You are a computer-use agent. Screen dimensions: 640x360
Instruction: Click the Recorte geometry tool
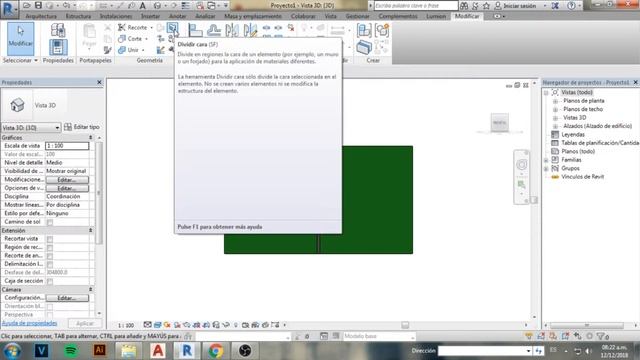click(133, 27)
